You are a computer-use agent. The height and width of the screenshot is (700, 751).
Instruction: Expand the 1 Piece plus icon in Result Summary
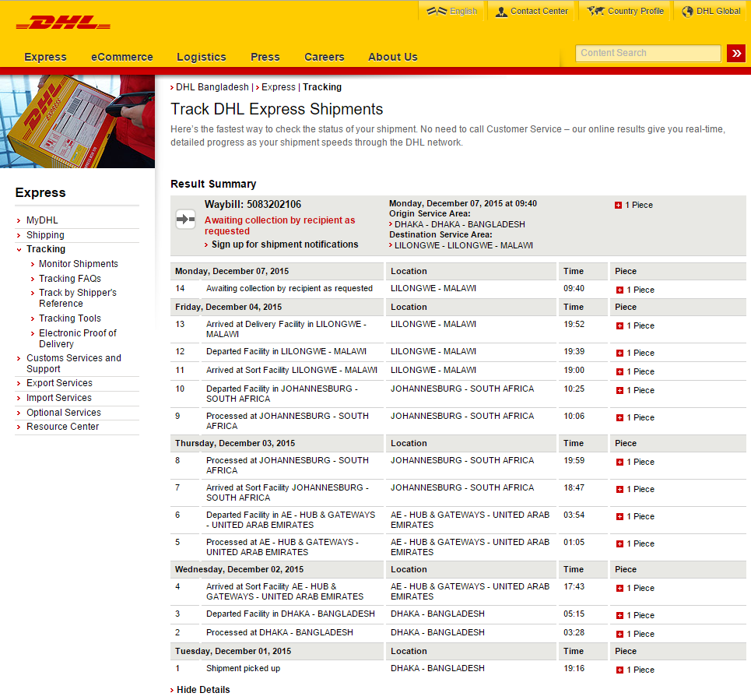(619, 205)
